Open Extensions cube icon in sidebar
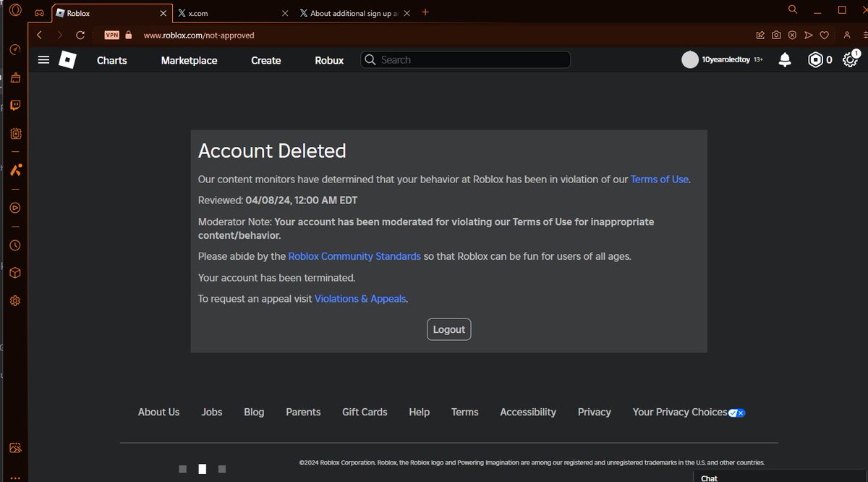Screen dimensions: 868x482 [15, 273]
